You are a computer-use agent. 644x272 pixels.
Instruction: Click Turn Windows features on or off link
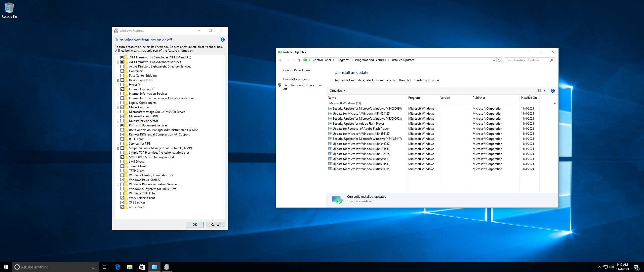point(302,87)
